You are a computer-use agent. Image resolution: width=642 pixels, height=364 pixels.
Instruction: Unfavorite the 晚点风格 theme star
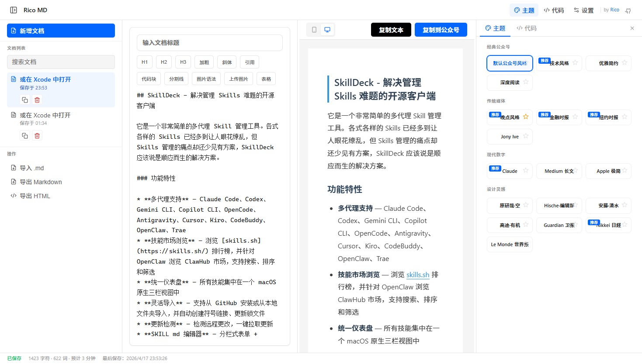526,117
